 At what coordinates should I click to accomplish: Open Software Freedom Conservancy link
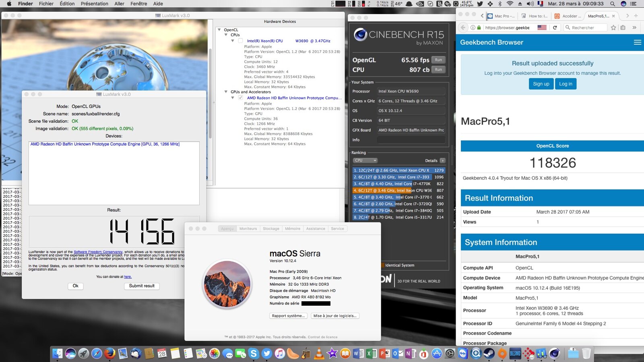98,252
